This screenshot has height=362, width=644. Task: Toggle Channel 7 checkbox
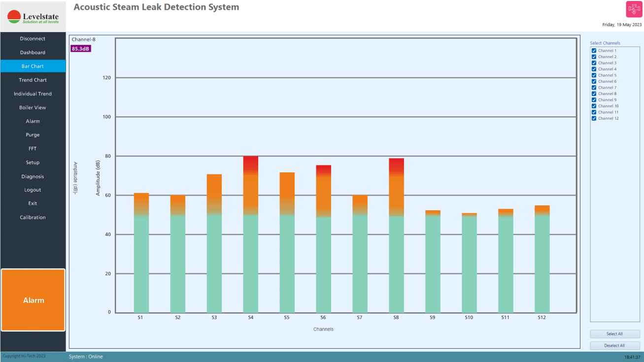(594, 88)
